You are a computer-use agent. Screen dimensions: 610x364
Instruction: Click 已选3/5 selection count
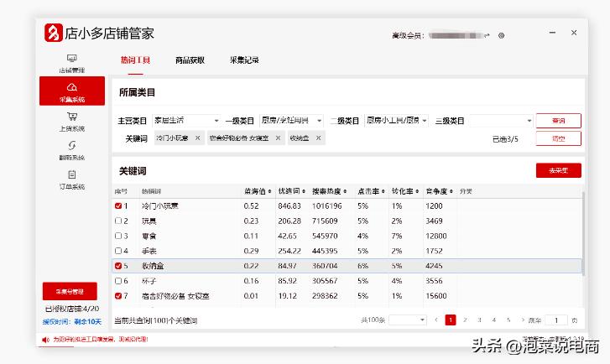pyautogui.click(x=505, y=139)
